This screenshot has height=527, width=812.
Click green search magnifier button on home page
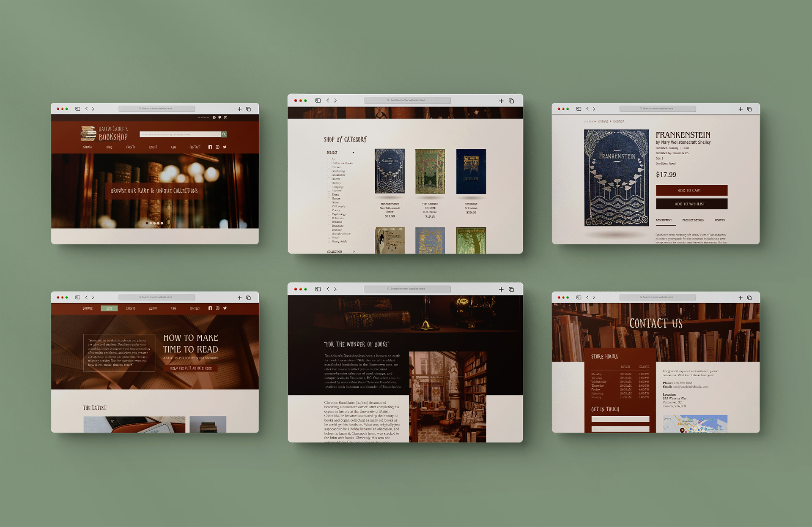click(x=224, y=134)
